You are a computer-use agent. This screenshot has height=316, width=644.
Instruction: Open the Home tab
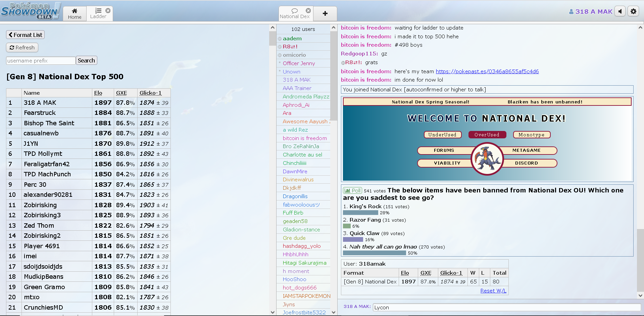click(x=75, y=14)
